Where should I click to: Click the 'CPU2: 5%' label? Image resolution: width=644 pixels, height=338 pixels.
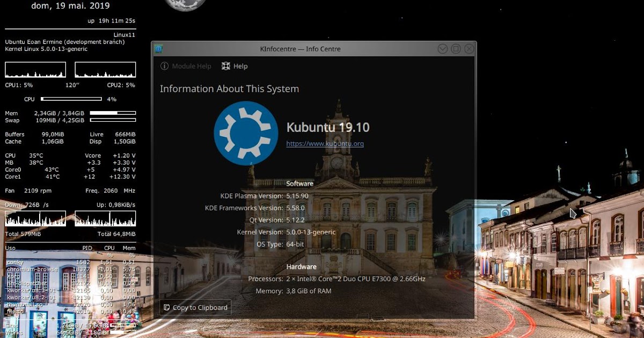tap(121, 85)
